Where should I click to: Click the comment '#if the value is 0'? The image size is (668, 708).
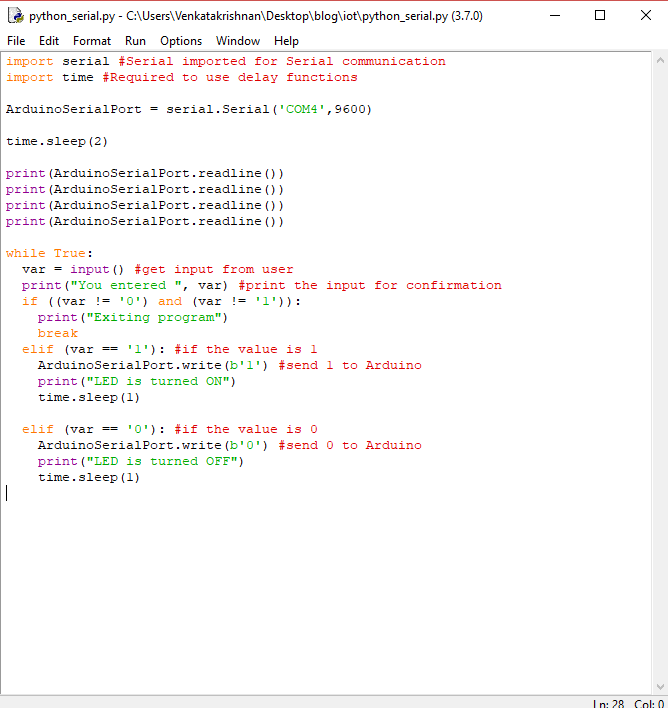coord(246,429)
